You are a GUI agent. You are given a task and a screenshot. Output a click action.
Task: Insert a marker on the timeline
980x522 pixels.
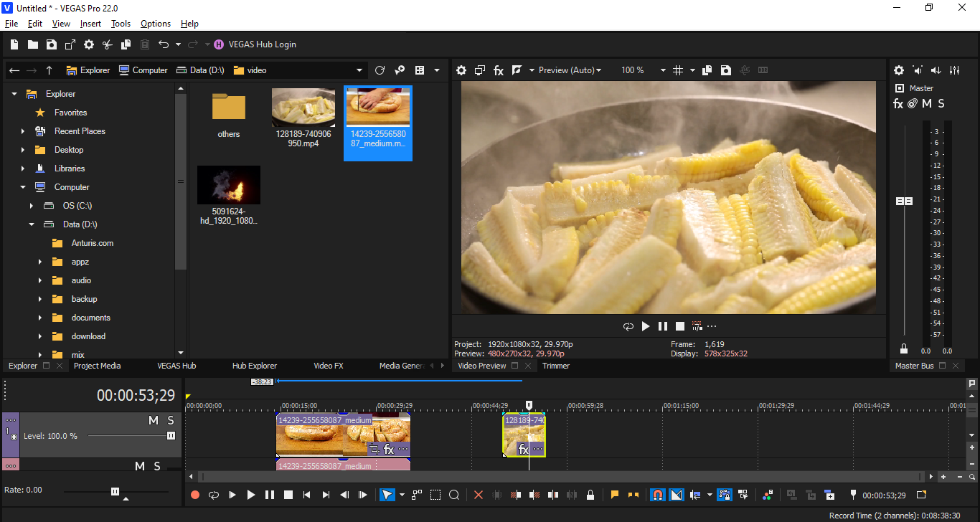point(615,495)
